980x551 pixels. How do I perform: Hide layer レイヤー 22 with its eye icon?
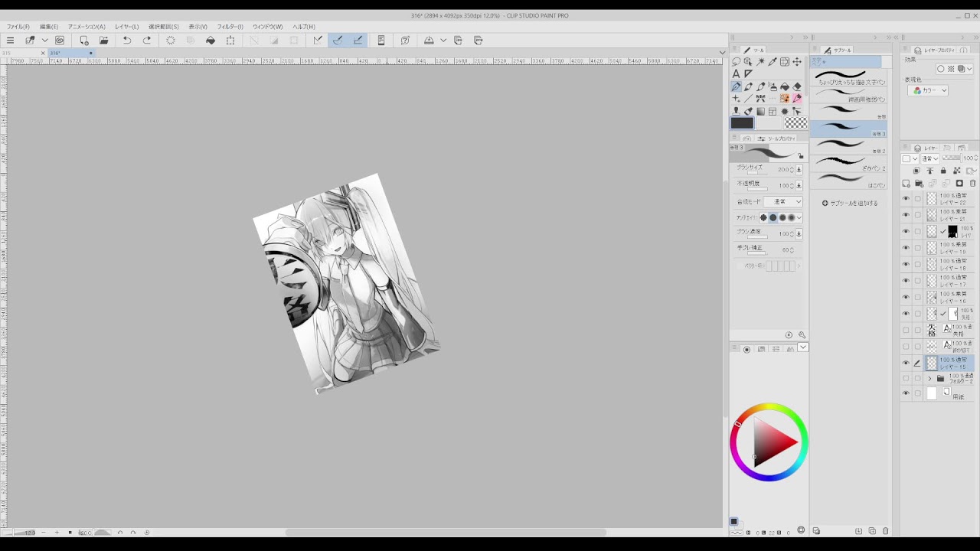(x=906, y=199)
